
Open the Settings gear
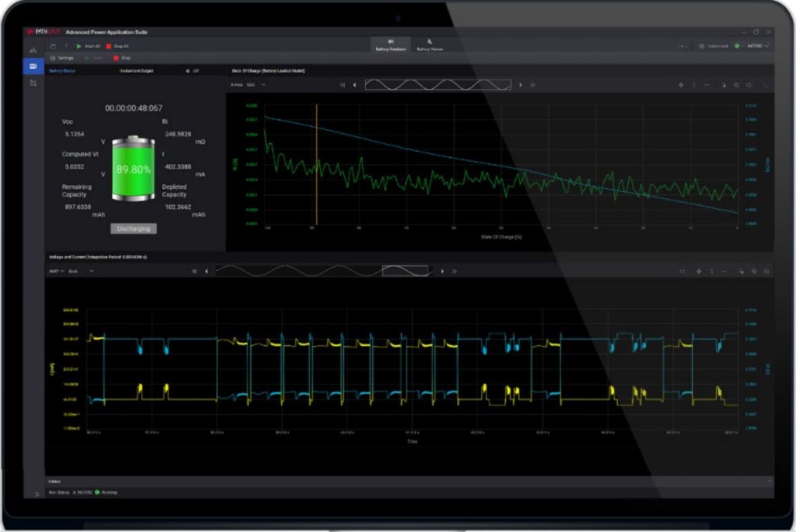pyautogui.click(x=53, y=59)
